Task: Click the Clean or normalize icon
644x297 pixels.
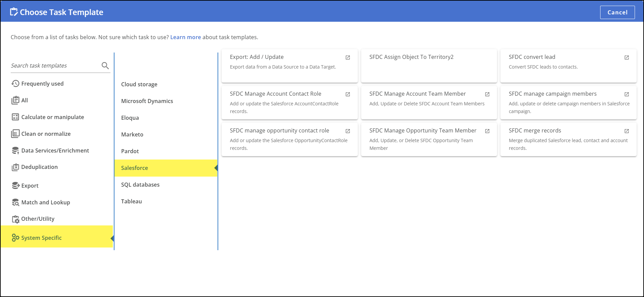Action: 15,134
